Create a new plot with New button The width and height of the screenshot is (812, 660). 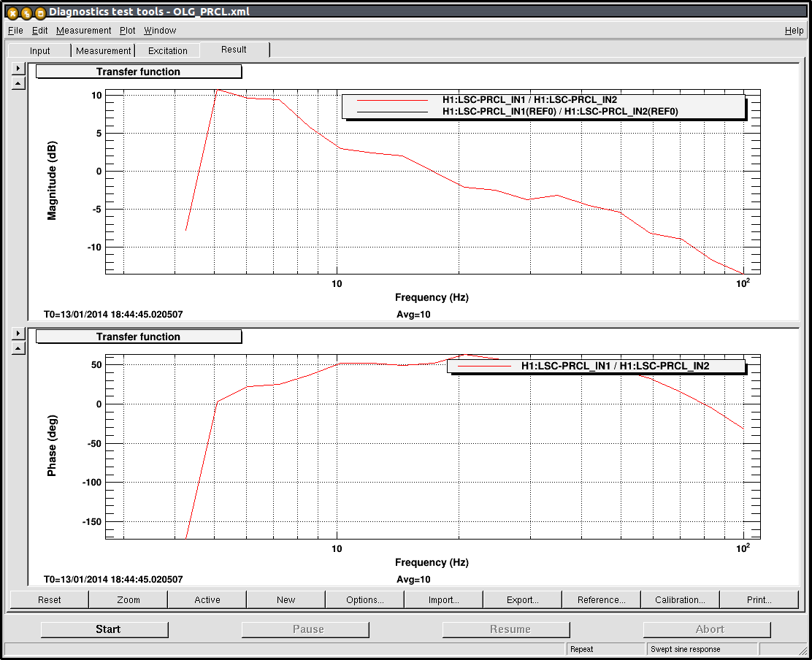286,599
